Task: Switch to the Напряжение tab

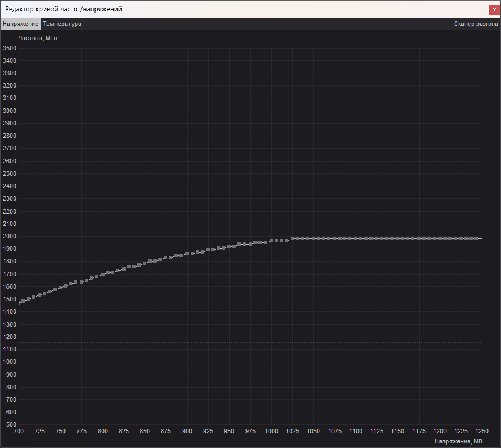Action: coord(20,24)
